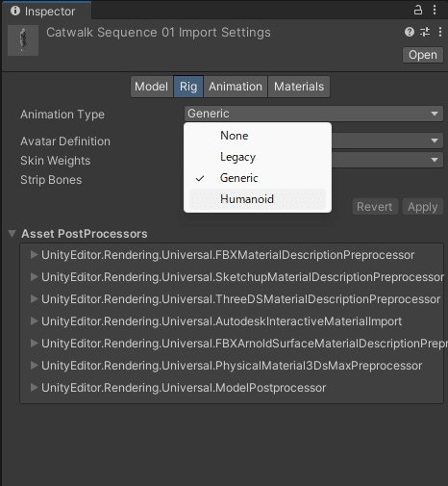Open the Skin Weights dropdown arrow
Image resolution: width=448 pixels, height=486 pixels.
435,160
